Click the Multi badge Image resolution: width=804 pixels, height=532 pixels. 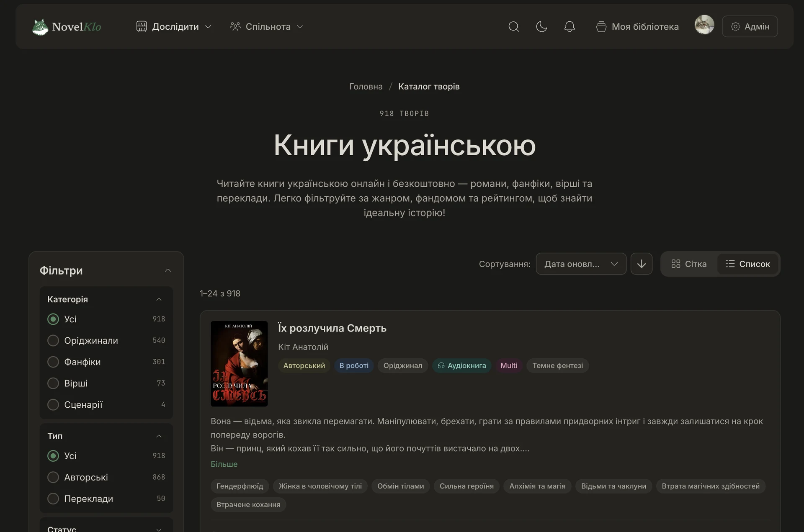click(509, 365)
